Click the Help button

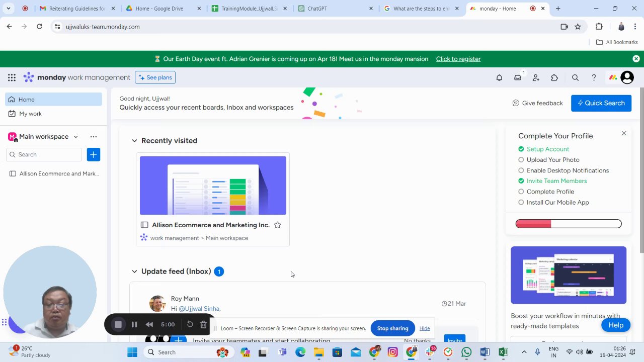point(616,325)
